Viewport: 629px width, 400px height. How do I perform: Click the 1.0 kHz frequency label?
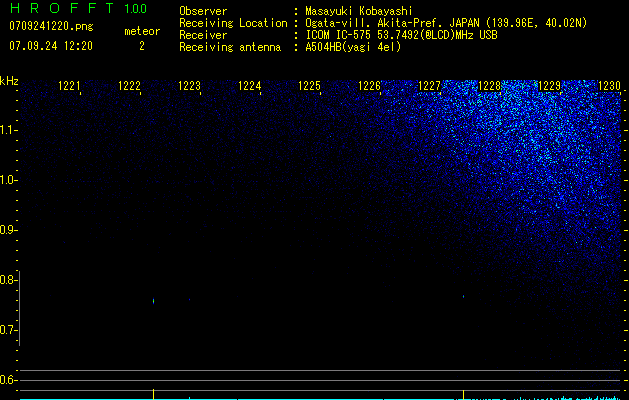coord(7,180)
